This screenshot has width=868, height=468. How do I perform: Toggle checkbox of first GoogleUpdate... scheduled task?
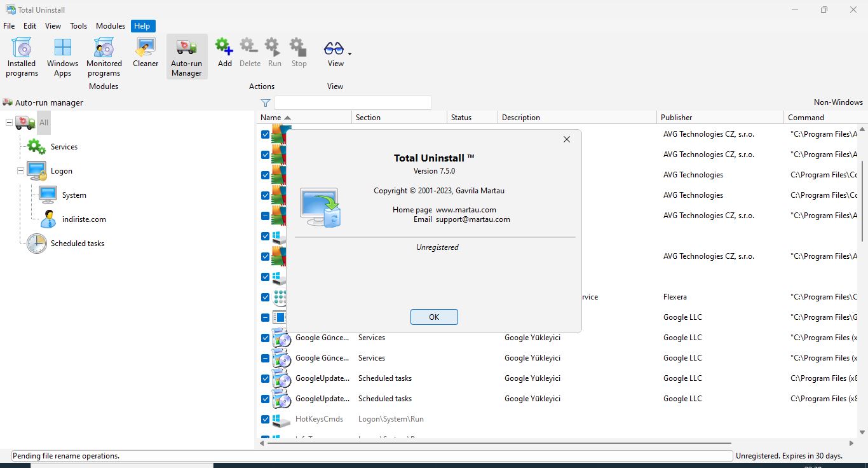(265, 378)
